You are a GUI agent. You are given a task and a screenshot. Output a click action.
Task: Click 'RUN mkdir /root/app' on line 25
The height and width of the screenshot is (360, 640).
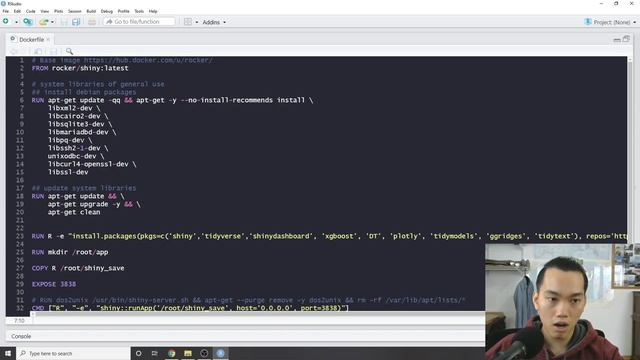[x=70, y=252]
